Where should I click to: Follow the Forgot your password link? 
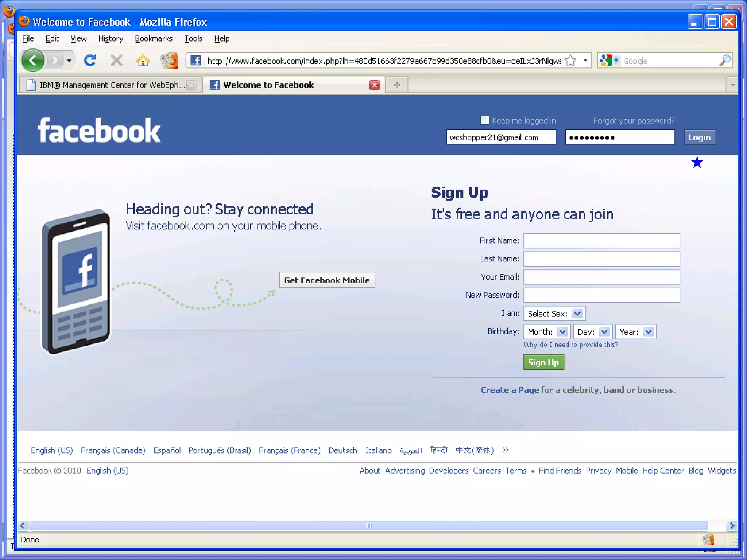click(633, 121)
